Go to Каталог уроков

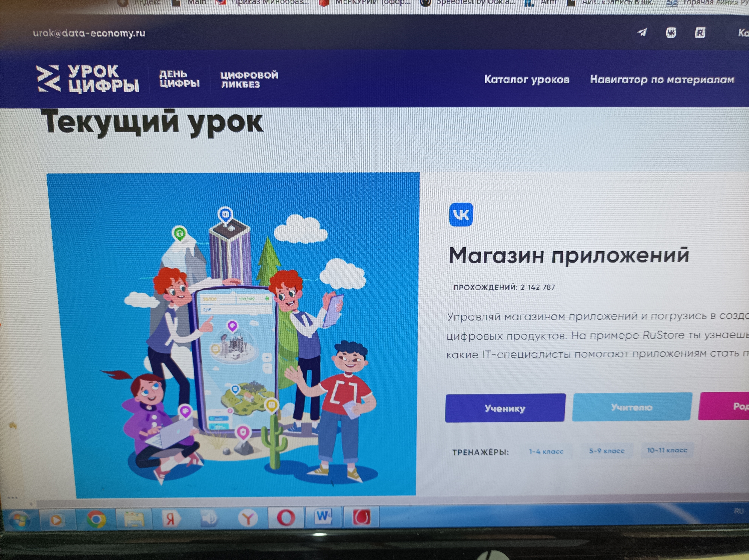(x=527, y=80)
